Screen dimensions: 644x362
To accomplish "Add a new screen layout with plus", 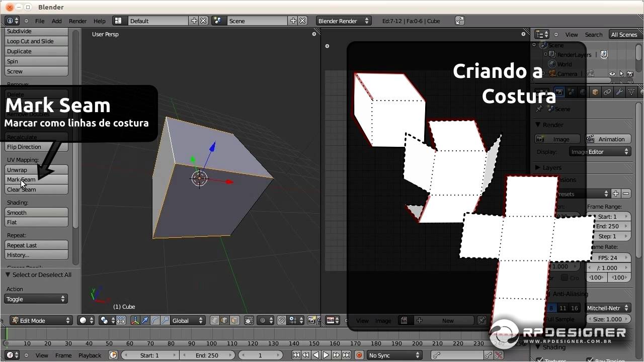I will pyautogui.click(x=194, y=21).
